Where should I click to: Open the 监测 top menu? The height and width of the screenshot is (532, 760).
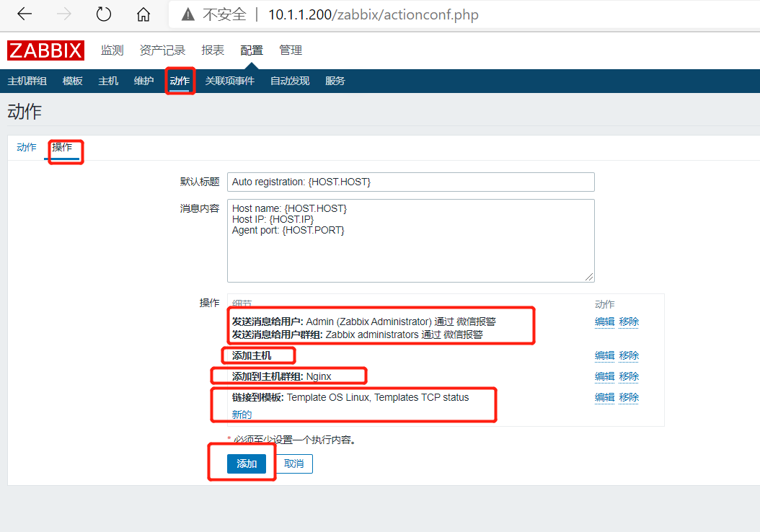(x=112, y=50)
